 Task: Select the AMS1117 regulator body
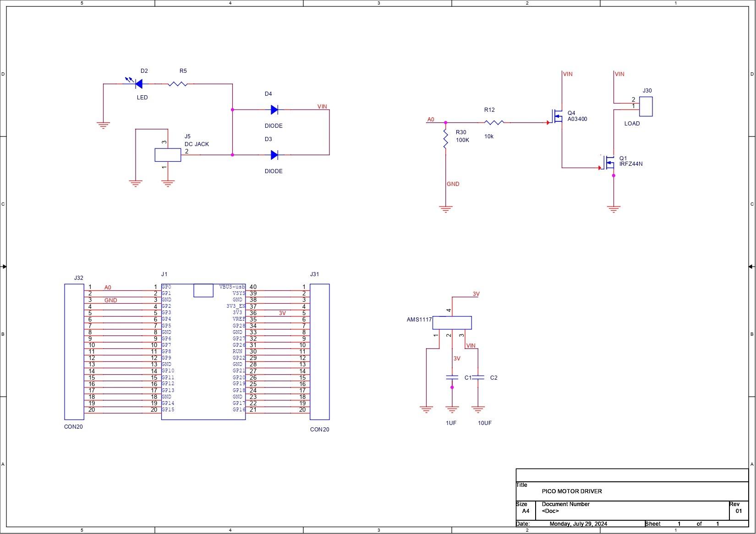[x=452, y=323]
